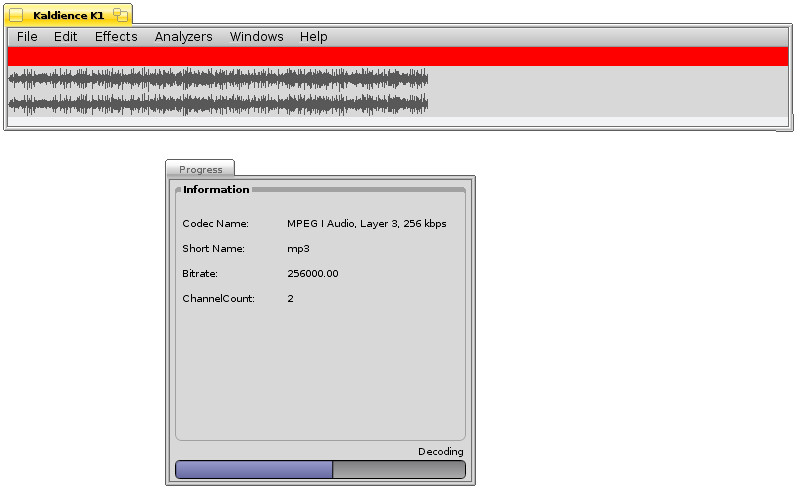The width and height of the screenshot is (800, 494).
Task: Click the upper channel waveform
Action: (218, 79)
